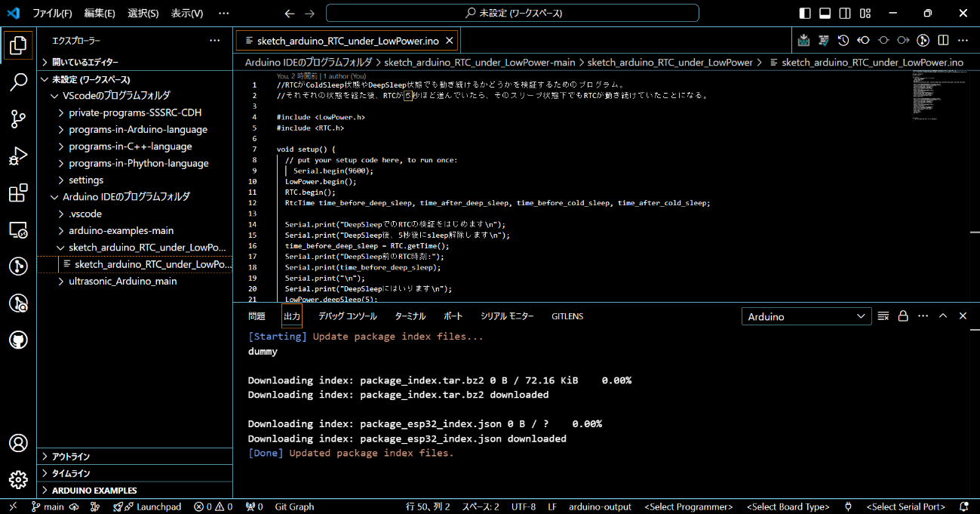The height and width of the screenshot is (514, 980).
Task: Open Explorer views ellipsis menu
Action: [215, 41]
